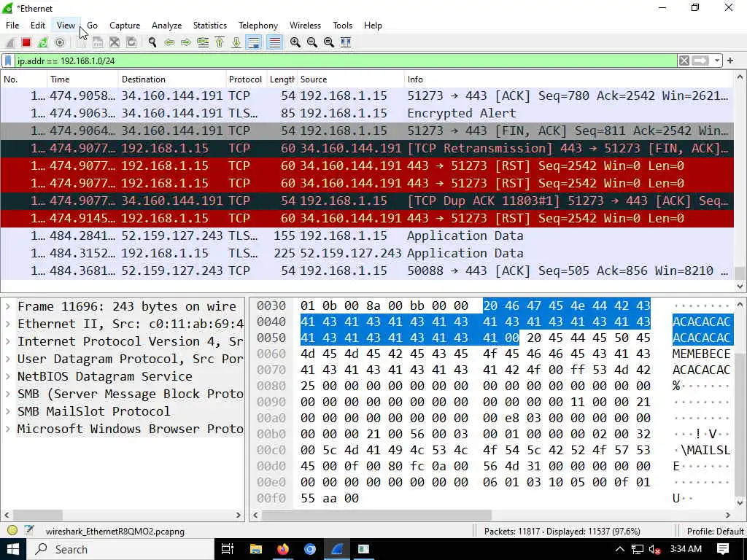This screenshot has width=747, height=560.
Task: Expand User Datagram Protocol node
Action: coord(8,359)
